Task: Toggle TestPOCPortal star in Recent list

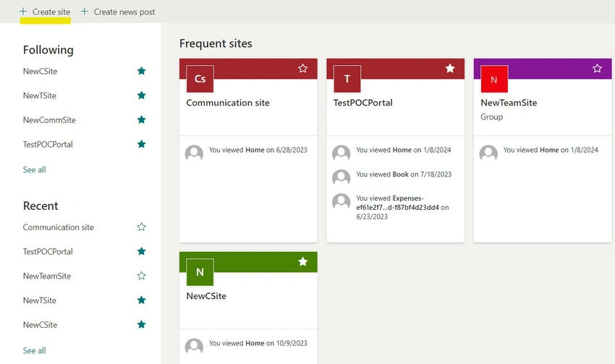Action: pyautogui.click(x=141, y=251)
